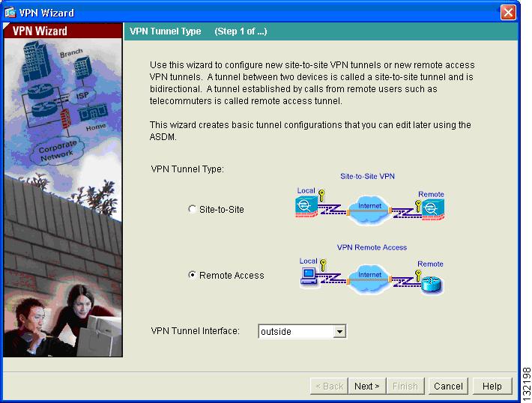Click the Remote Access Internet cloud icon

click(x=369, y=279)
